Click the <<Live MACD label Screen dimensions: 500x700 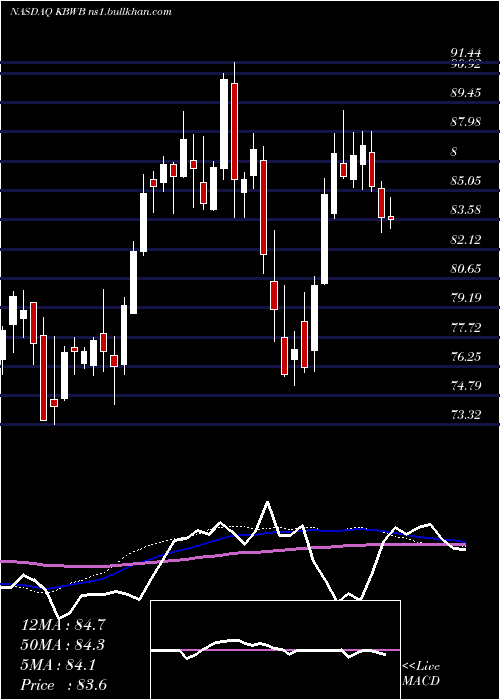[421, 674]
